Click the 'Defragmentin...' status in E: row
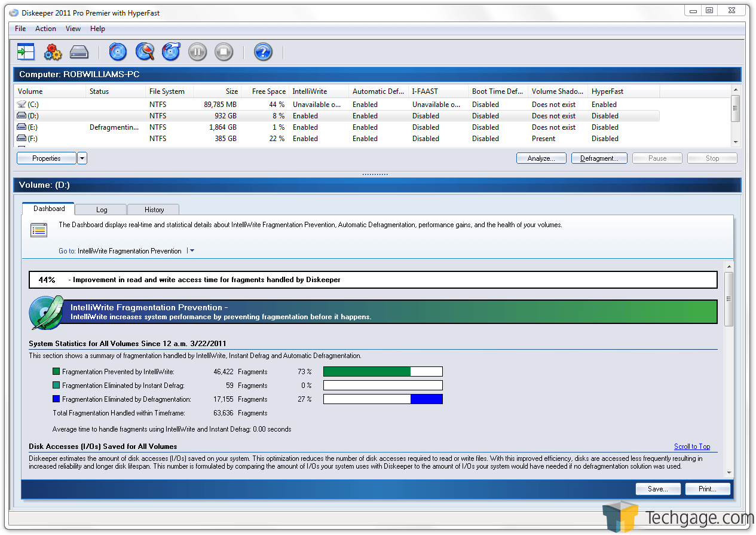 [114, 127]
